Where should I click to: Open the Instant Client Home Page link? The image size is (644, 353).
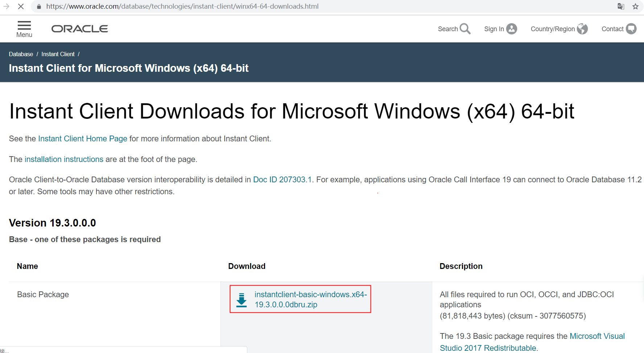pos(83,139)
